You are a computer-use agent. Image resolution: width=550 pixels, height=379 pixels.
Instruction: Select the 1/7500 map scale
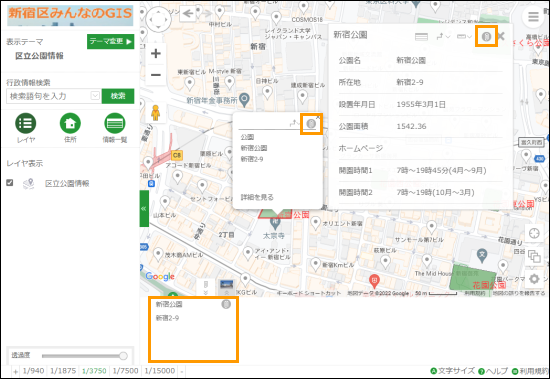[125, 371]
